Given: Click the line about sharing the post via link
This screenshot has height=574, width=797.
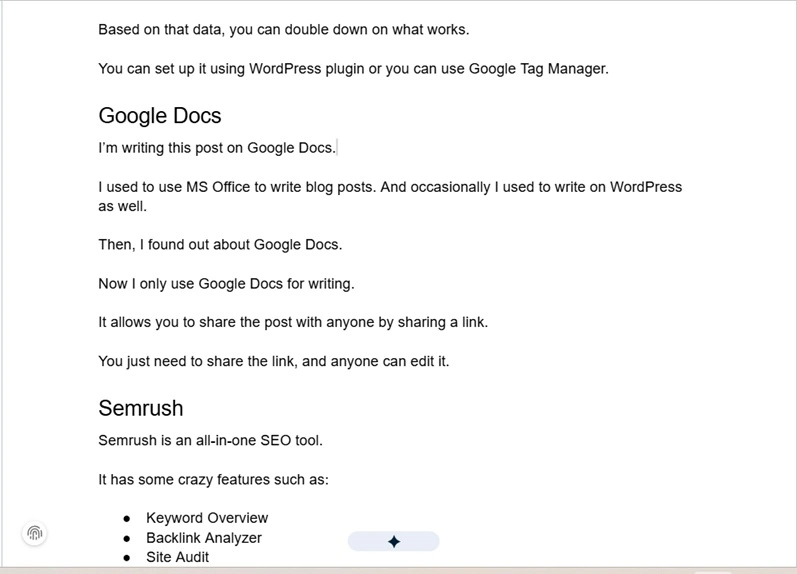Looking at the screenshot, I should pos(293,322).
